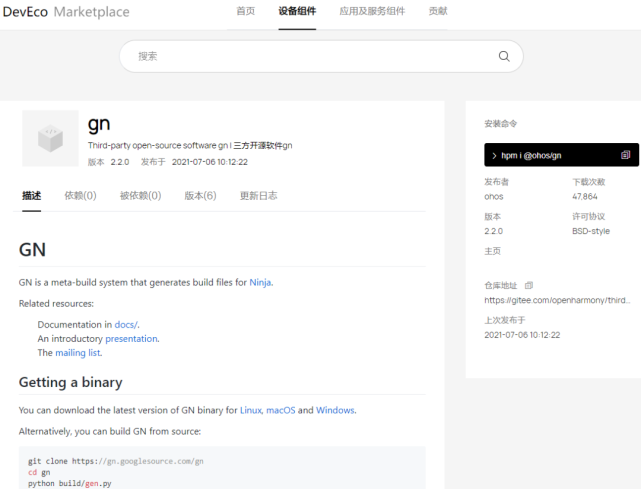Switch to the 依赖(0) tab
The width and height of the screenshot is (641, 489).
tap(81, 196)
